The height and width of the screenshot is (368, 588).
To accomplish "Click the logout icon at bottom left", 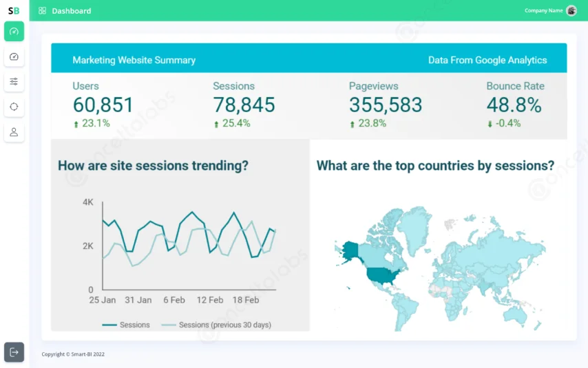I will (x=14, y=352).
